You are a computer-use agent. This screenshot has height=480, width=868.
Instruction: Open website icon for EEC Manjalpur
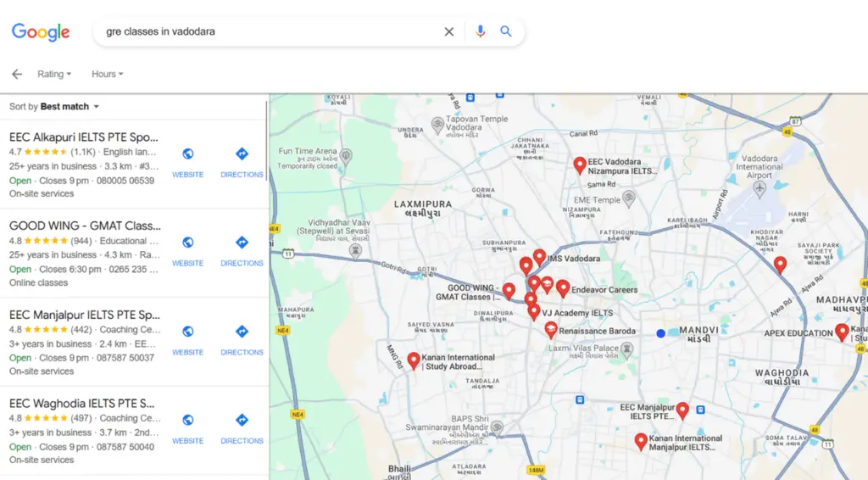pyautogui.click(x=187, y=332)
